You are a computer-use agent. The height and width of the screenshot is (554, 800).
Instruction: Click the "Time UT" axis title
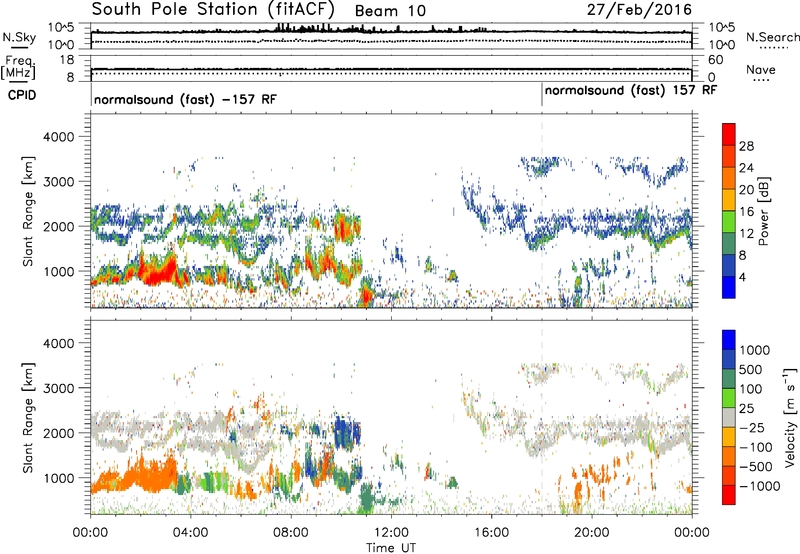coord(391,548)
